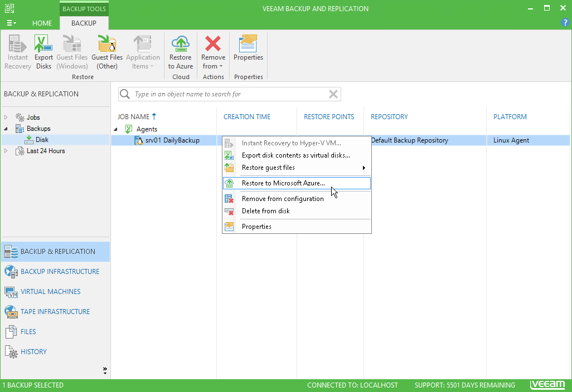Switch to the HOME ribbon tab
The height and width of the screenshot is (392, 572).
[x=42, y=23]
